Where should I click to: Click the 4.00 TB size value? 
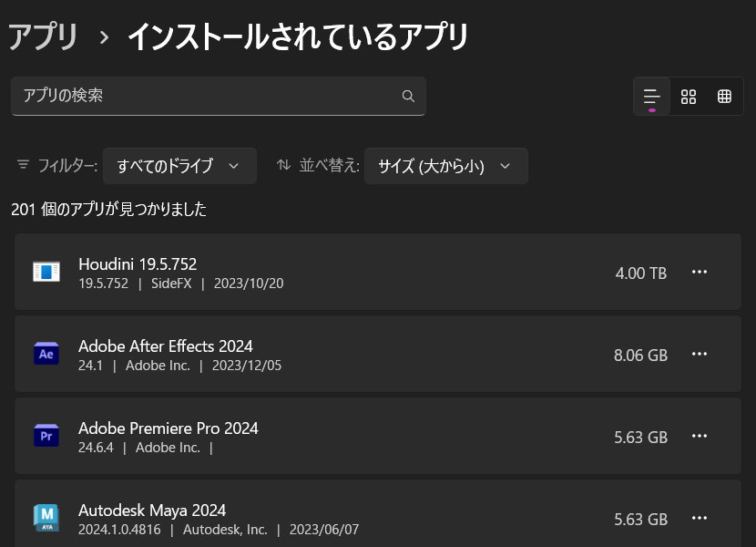pos(640,273)
